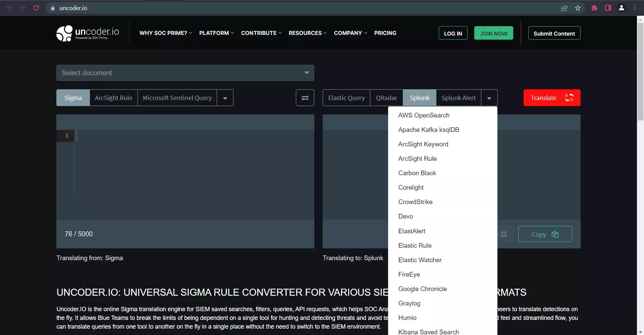
Task: Choose AWS OpenSearch from the list
Action: click(442, 115)
